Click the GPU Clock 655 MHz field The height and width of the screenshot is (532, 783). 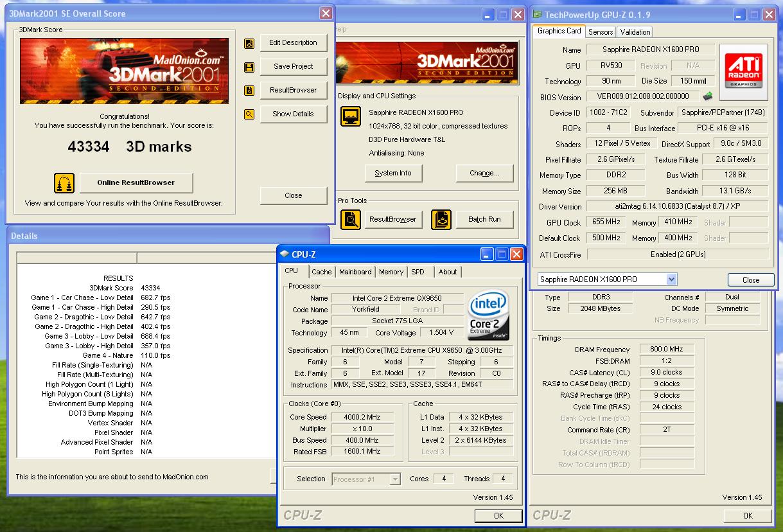[606, 222]
